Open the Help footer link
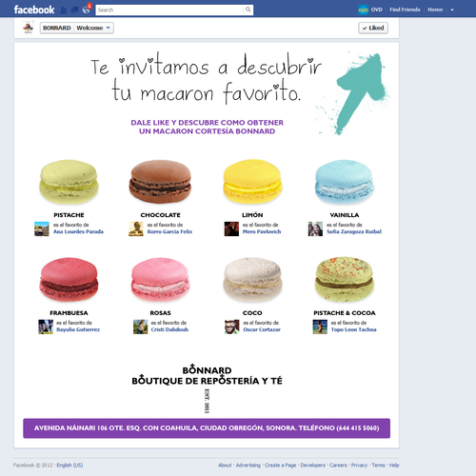The height and width of the screenshot is (476, 476). click(x=394, y=466)
